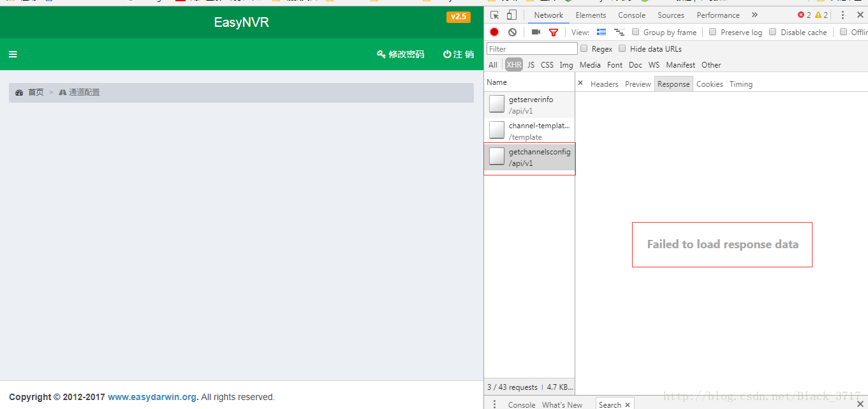Filter requests by Font type
This screenshot has width=868, height=409.
click(615, 65)
